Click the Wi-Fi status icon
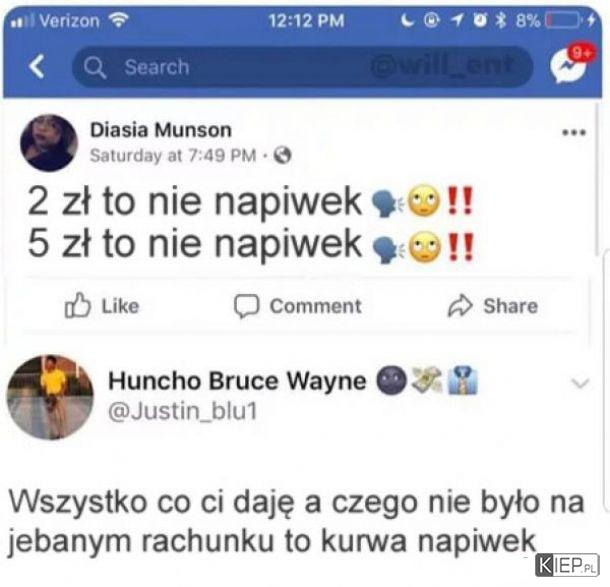 [118, 19]
